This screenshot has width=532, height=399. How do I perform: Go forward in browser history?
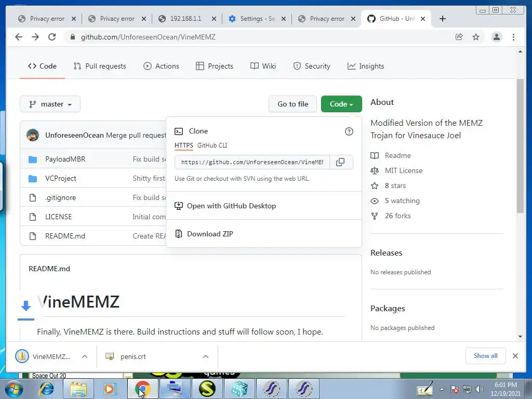[35, 37]
